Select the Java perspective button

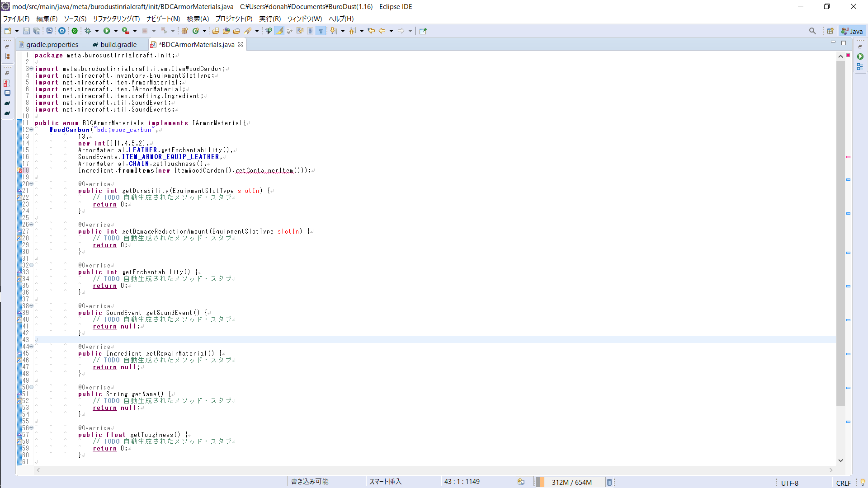[853, 31]
